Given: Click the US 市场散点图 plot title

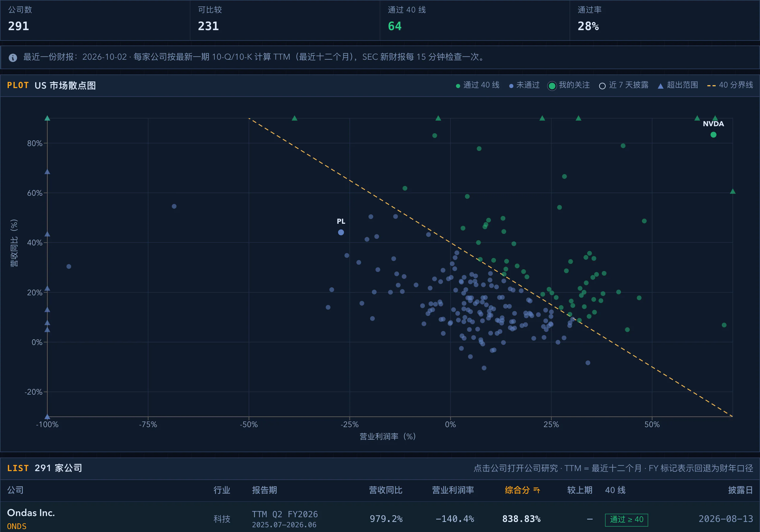Looking at the screenshot, I should pos(65,86).
